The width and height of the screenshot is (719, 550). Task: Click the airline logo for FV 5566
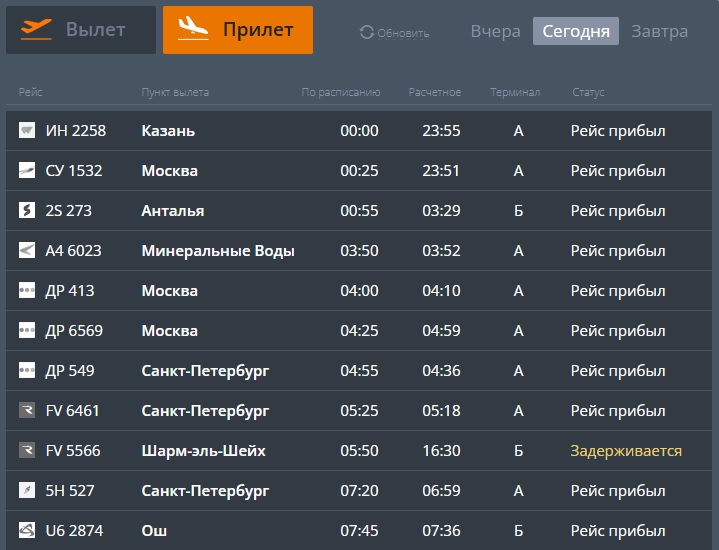pyautogui.click(x=27, y=451)
